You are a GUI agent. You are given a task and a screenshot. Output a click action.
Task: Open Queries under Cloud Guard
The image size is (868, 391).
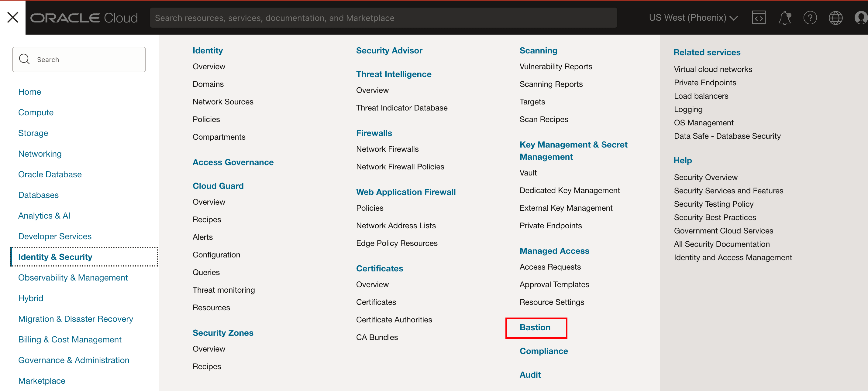(206, 272)
